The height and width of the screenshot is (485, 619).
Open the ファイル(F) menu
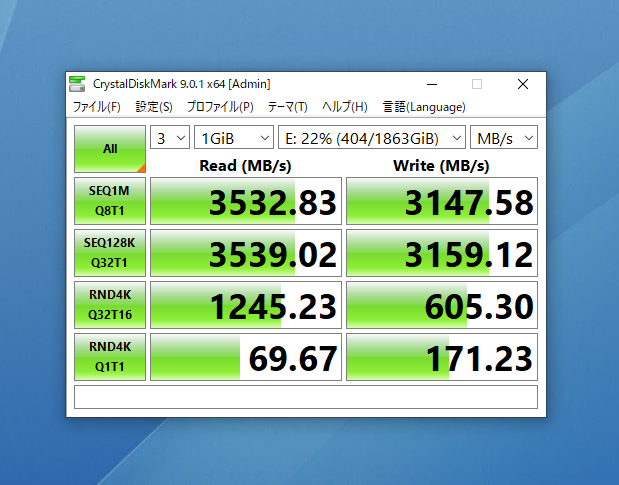click(96, 107)
